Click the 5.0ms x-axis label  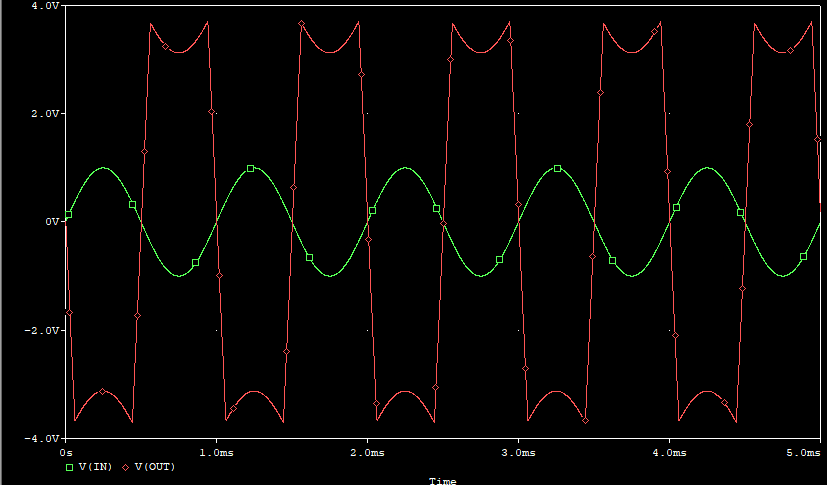[804, 453]
